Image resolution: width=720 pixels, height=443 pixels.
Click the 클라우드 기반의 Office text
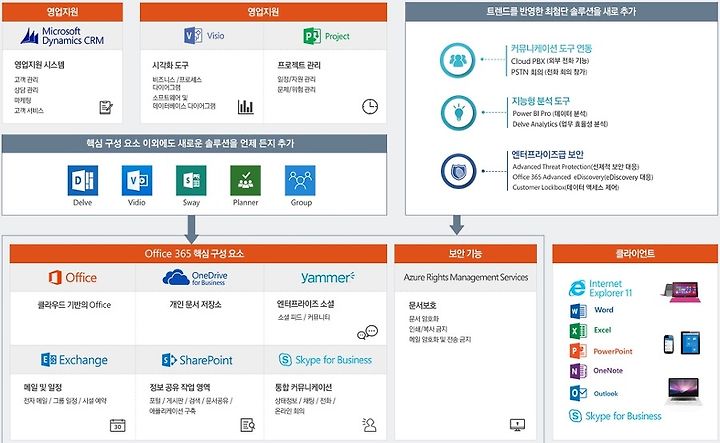(74, 305)
